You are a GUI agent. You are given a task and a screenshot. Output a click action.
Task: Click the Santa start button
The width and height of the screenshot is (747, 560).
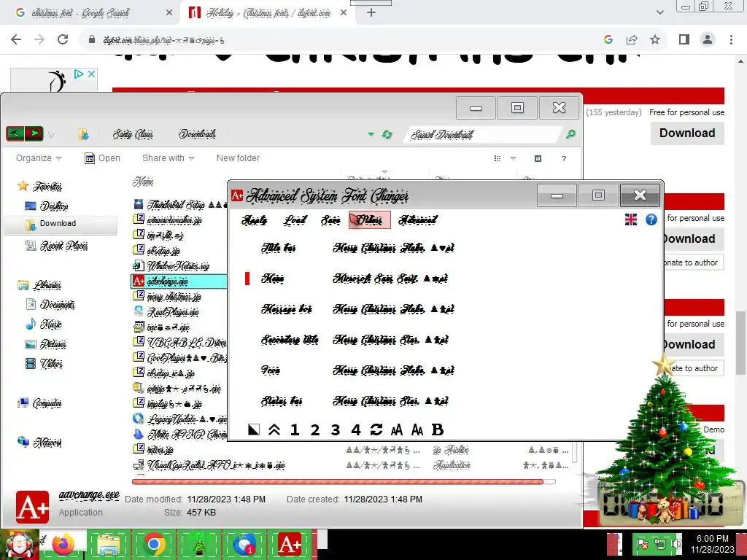point(20,544)
